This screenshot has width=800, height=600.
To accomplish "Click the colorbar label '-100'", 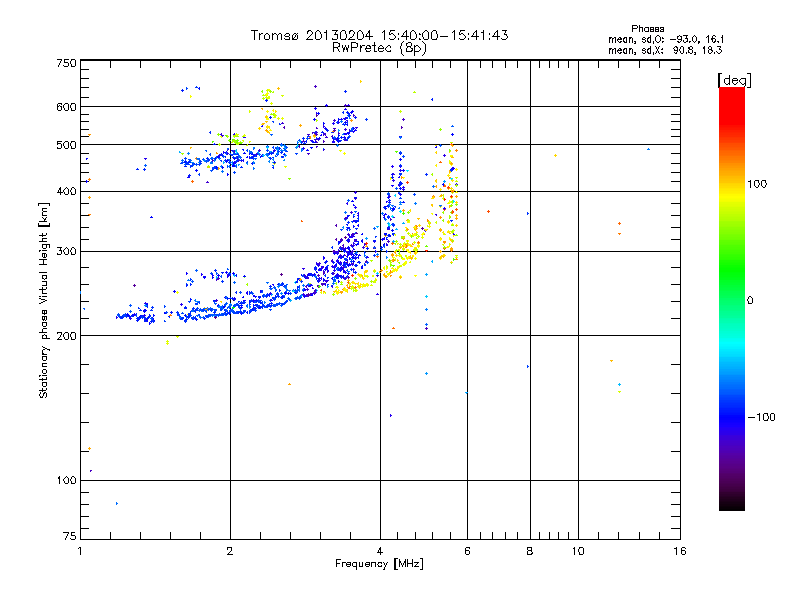I will pyautogui.click(x=762, y=417).
